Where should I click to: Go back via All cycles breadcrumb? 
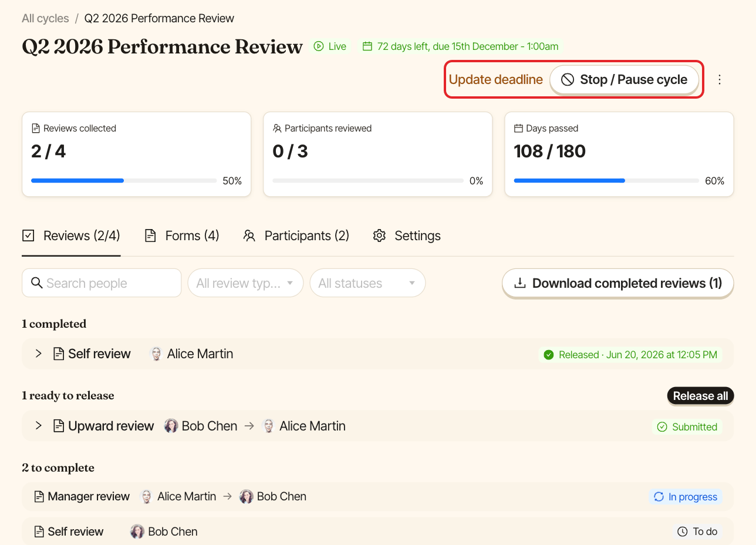(45, 18)
